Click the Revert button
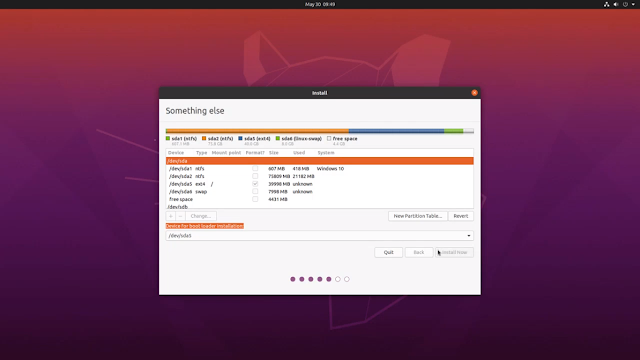This screenshot has width=640, height=360. 461,216
